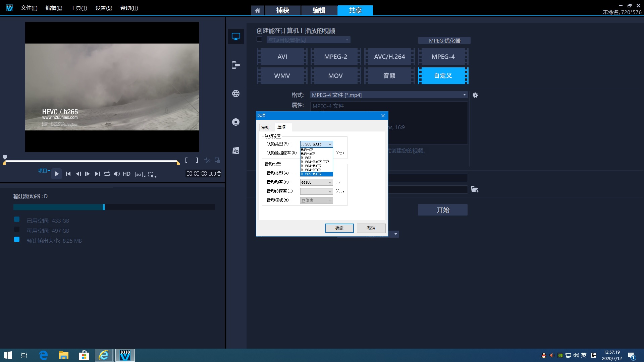Open Microsoft Store from taskbar
Image resolution: width=644 pixels, height=362 pixels.
point(84,355)
